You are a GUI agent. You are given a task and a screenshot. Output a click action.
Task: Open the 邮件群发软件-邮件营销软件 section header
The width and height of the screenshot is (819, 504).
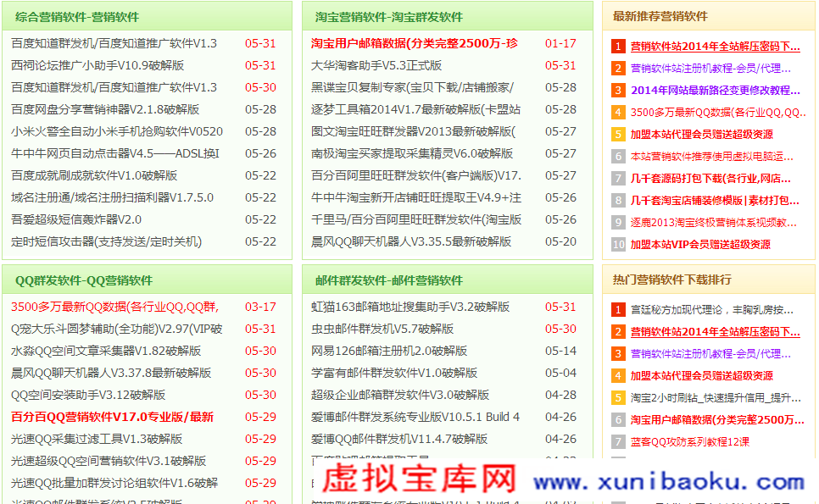tap(389, 280)
